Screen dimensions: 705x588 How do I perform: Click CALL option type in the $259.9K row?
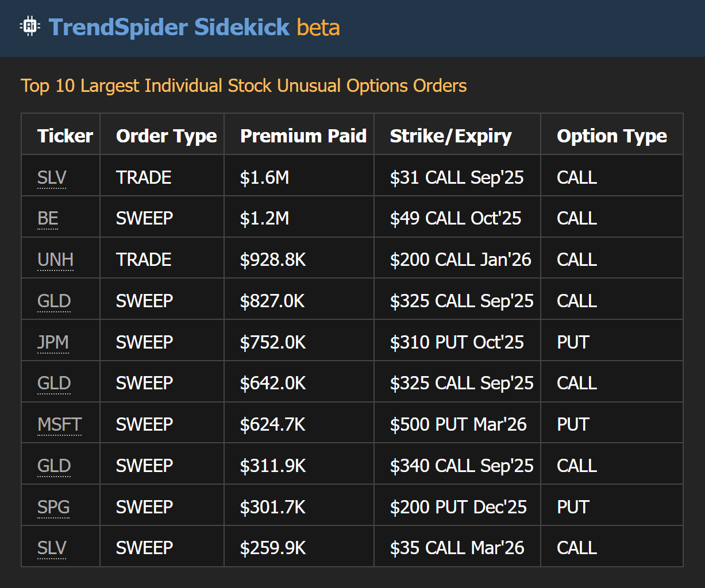[577, 548]
